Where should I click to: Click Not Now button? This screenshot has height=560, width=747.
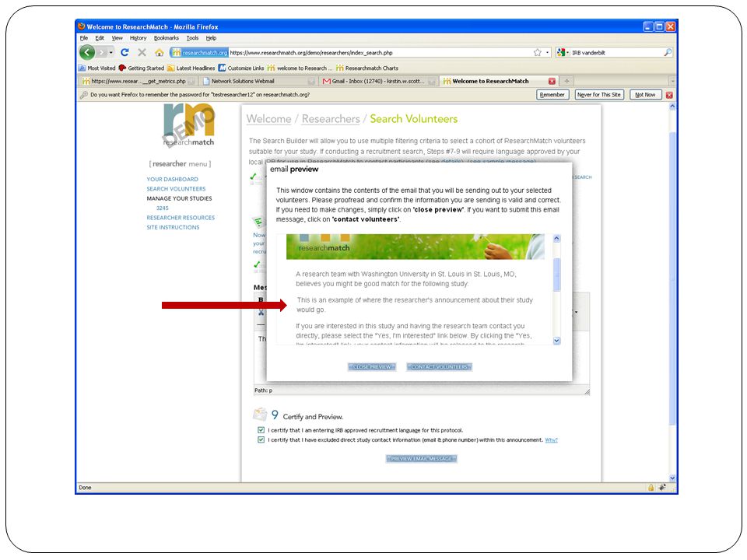(645, 95)
